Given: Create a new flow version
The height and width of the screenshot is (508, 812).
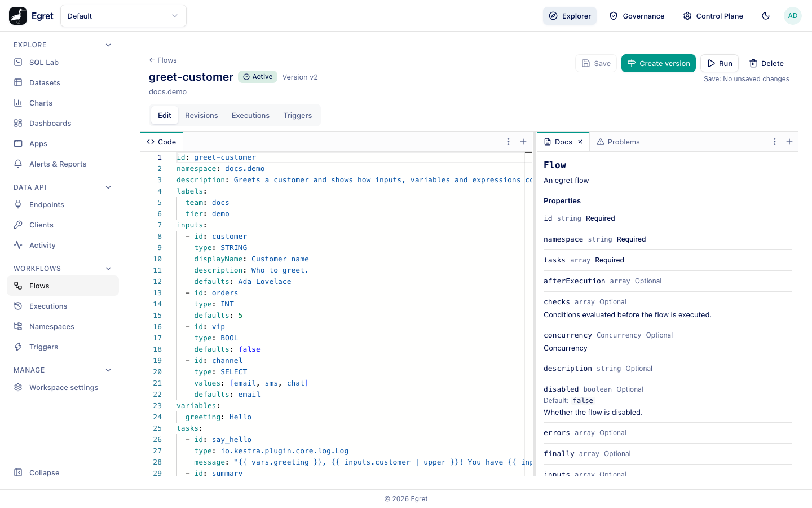Looking at the screenshot, I should pyautogui.click(x=659, y=63).
